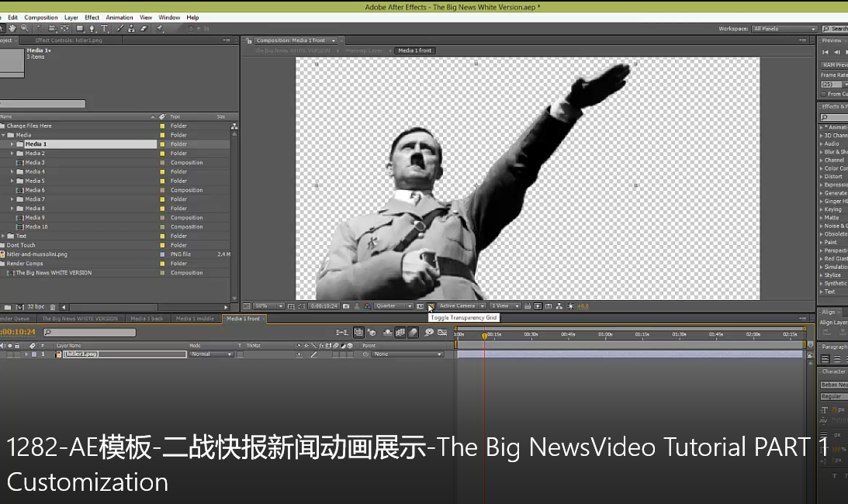Switch to Media 1 back timeline tab
The width and height of the screenshot is (848, 504).
(147, 319)
